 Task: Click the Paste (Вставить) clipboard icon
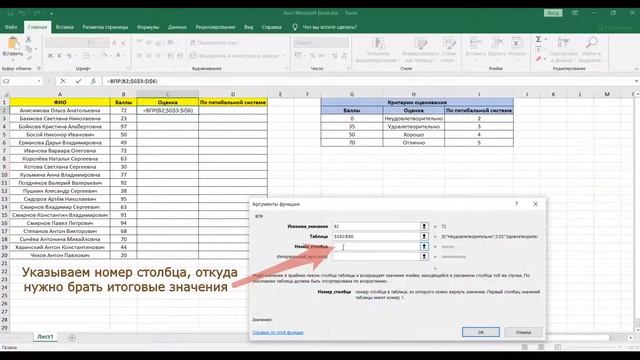[13, 43]
